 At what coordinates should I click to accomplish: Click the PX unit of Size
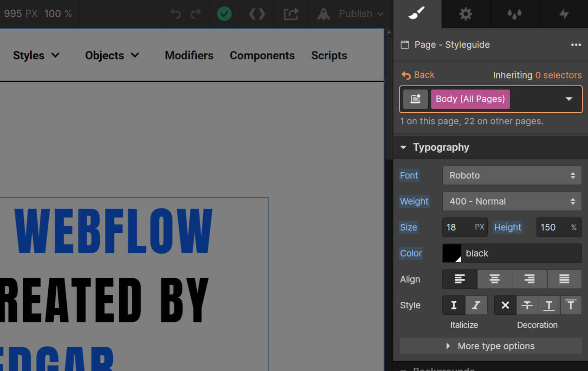tap(479, 227)
